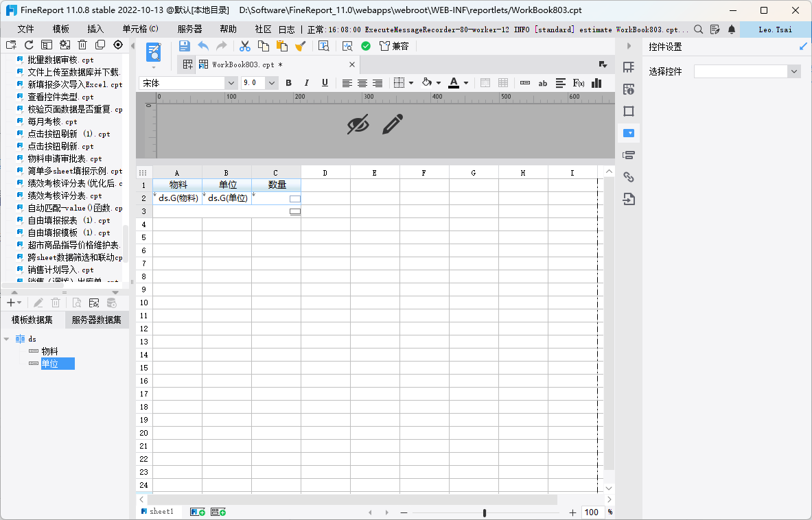Close the WorkBook803.cpt tab
The width and height of the screenshot is (812, 520).
pos(352,64)
